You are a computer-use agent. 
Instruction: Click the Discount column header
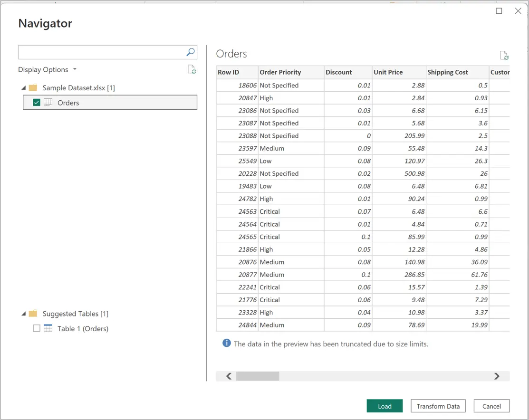(348, 72)
